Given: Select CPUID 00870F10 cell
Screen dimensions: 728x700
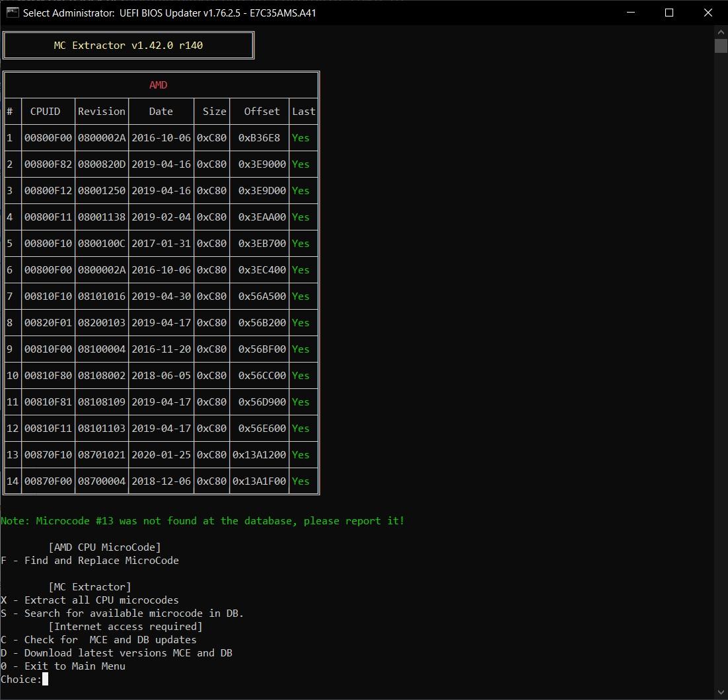Looking at the screenshot, I should (48, 456).
